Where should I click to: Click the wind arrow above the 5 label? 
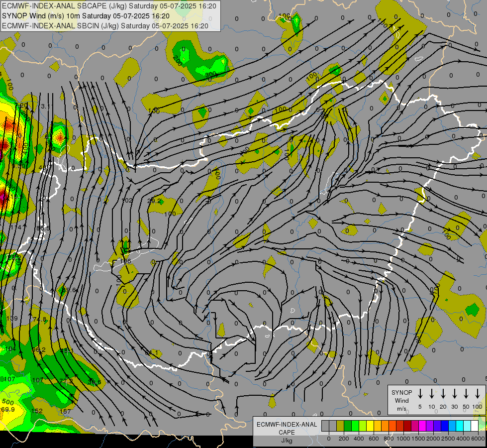pyautogui.click(x=420, y=394)
